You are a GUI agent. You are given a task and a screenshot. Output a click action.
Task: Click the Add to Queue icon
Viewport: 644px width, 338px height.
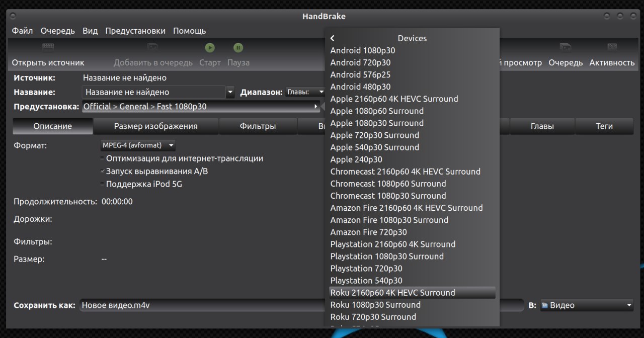click(x=153, y=48)
